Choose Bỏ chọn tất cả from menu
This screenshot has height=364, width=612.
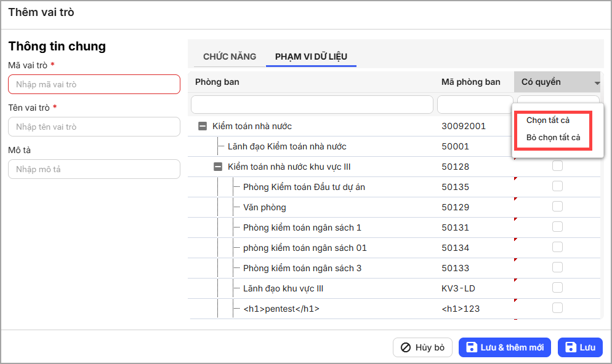(x=553, y=138)
